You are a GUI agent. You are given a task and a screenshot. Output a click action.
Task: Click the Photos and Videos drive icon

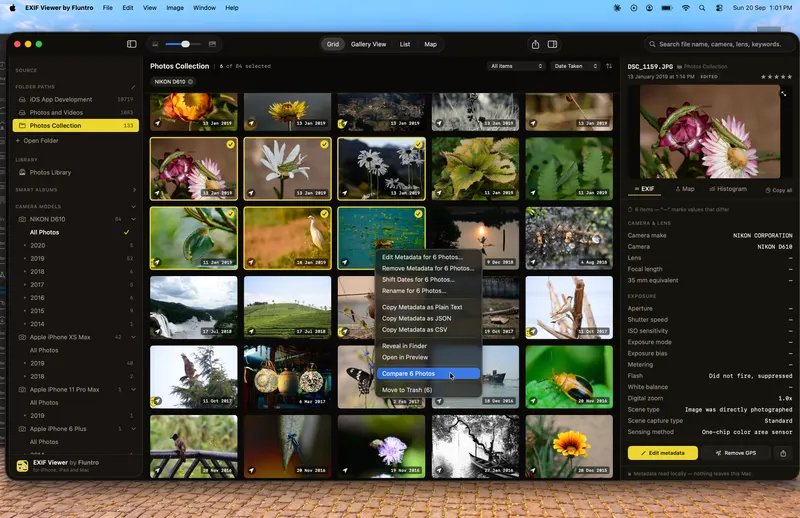click(x=22, y=112)
